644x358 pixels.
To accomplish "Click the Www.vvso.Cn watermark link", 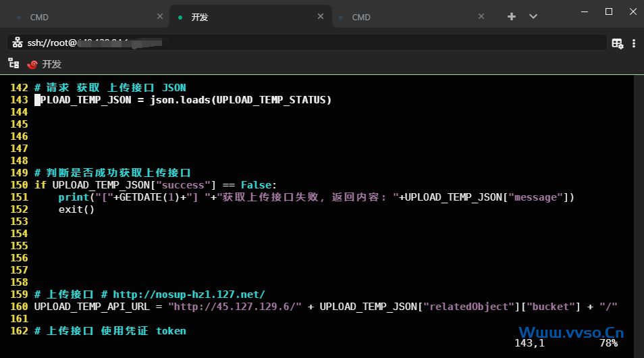I will tap(570, 332).
